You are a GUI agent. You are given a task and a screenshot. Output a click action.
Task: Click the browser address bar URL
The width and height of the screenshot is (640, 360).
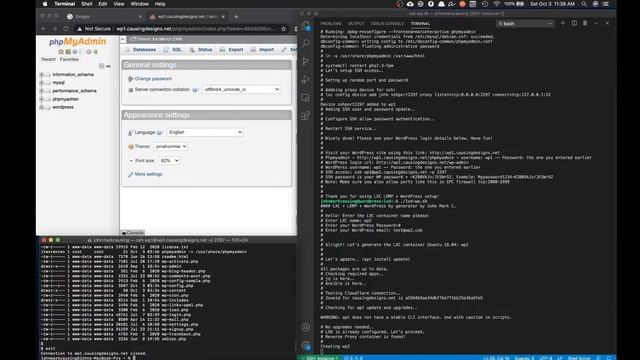tap(195, 29)
